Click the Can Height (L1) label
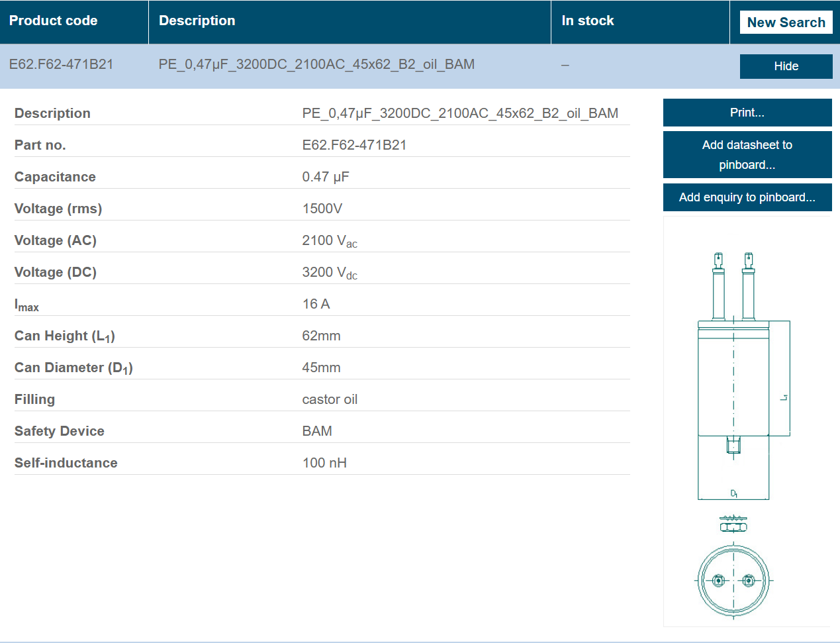The width and height of the screenshot is (840, 643). (x=65, y=335)
